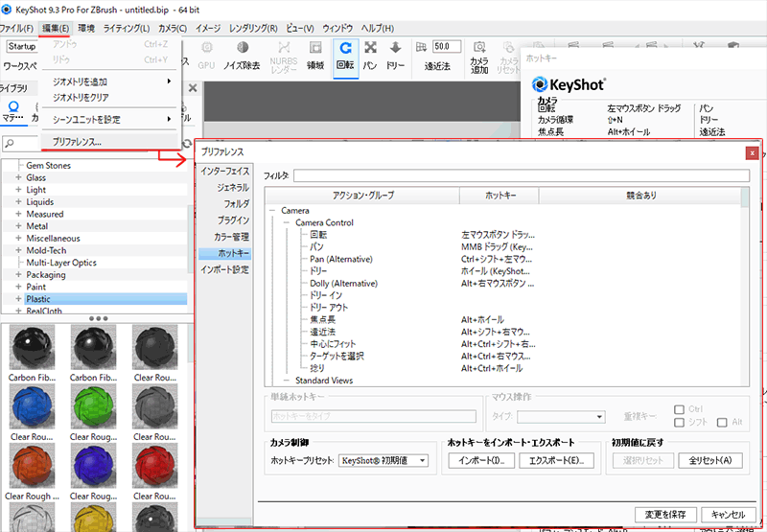The height and width of the screenshot is (532, 767).
Task: Select the Tumble (回転) camera tool
Action: pos(345,53)
